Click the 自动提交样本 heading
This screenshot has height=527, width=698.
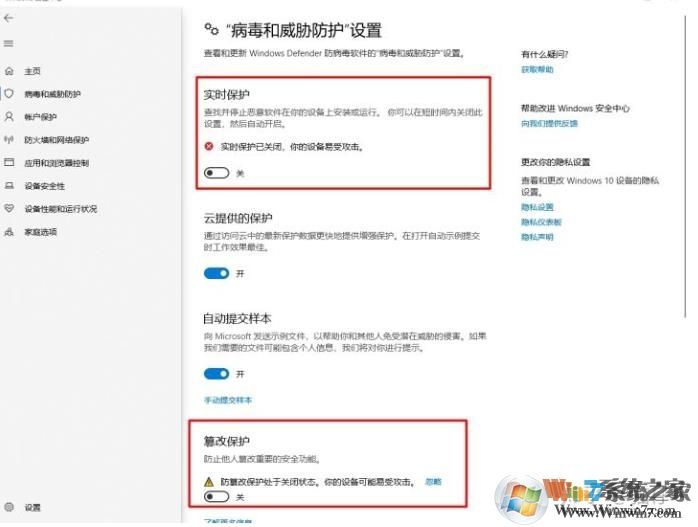click(x=237, y=319)
